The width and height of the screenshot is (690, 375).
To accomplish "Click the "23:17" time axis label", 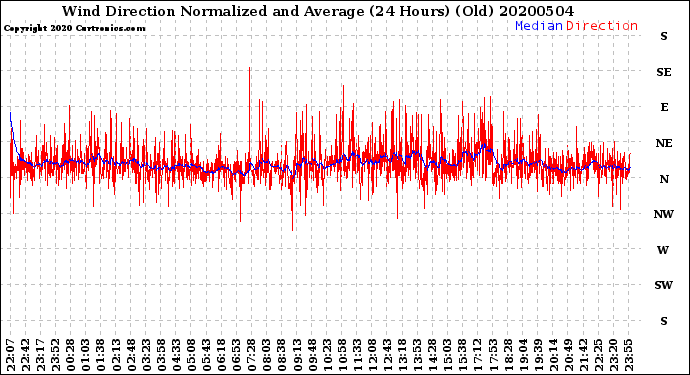I will [40, 355].
